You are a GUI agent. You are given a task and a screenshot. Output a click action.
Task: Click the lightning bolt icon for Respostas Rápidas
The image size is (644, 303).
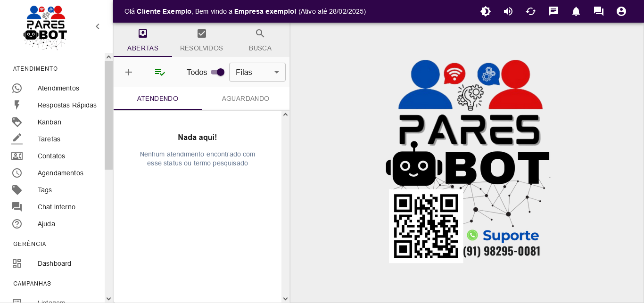(x=17, y=105)
